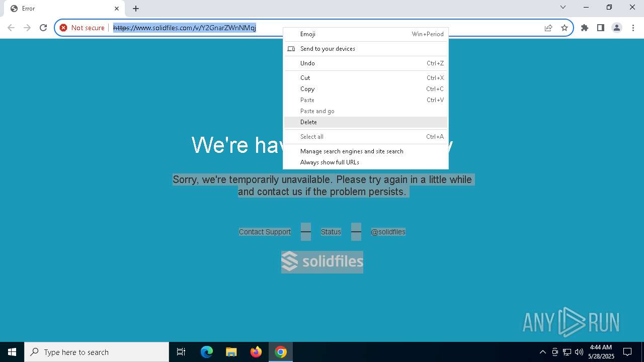Open the Windows Start menu

tap(12, 352)
